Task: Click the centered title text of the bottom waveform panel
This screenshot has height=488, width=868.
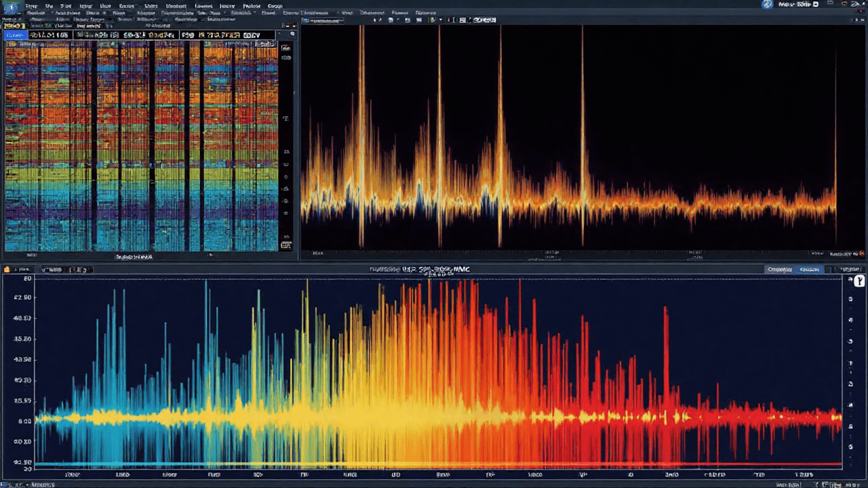Action: click(420, 269)
